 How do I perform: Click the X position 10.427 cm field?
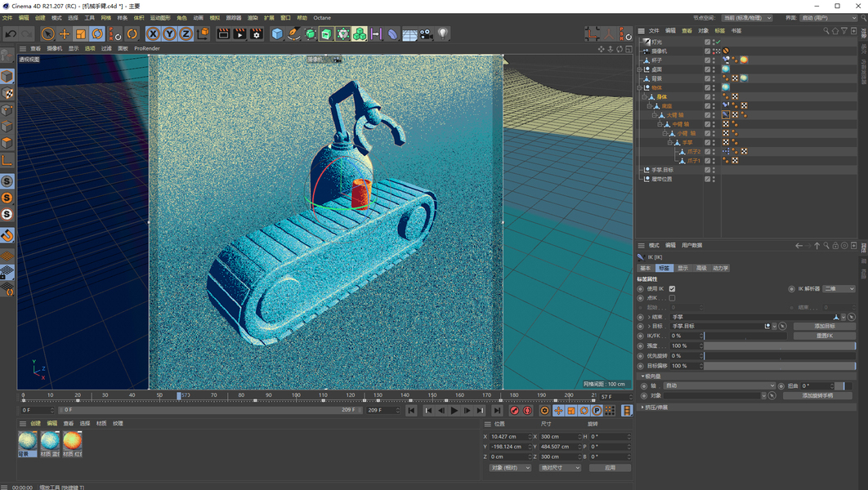point(510,436)
